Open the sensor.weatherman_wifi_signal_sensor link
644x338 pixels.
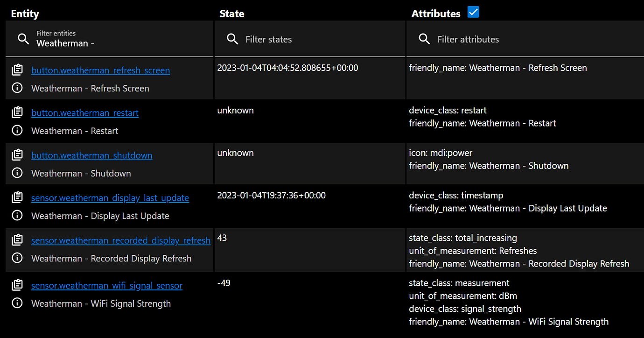coord(107,286)
